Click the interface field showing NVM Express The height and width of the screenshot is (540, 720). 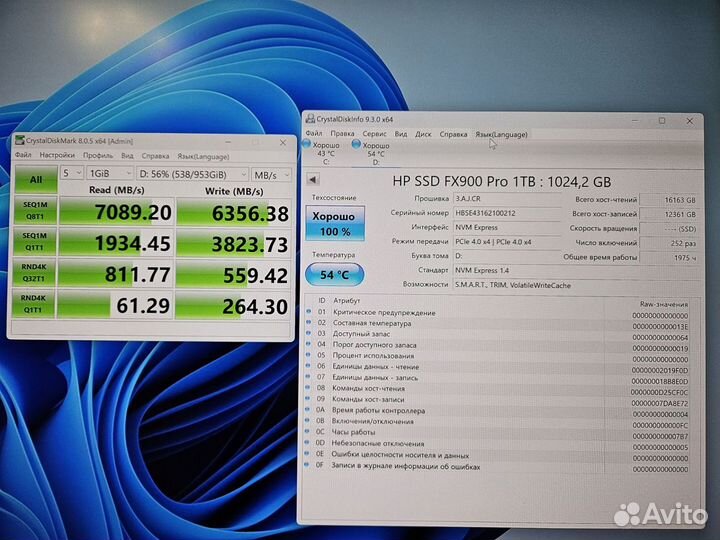pyautogui.click(x=507, y=227)
